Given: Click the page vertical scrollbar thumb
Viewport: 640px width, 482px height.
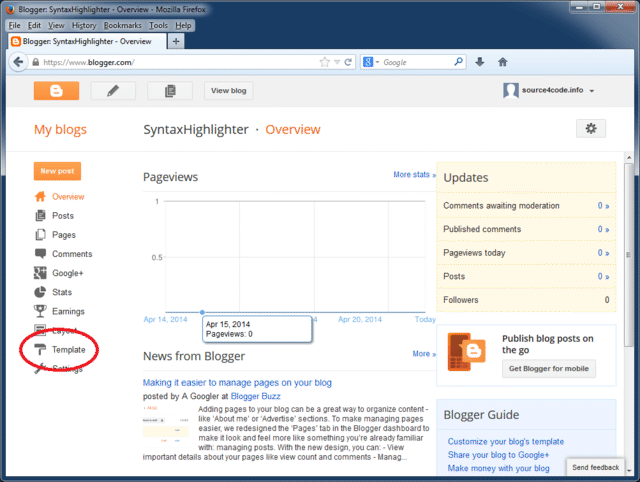Looking at the screenshot, I should pyautogui.click(x=629, y=255).
